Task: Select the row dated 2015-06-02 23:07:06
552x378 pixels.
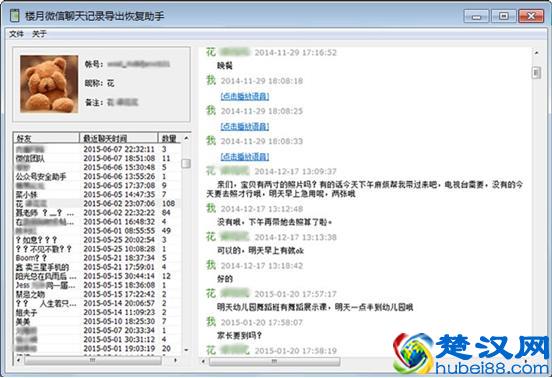Action: (x=98, y=203)
